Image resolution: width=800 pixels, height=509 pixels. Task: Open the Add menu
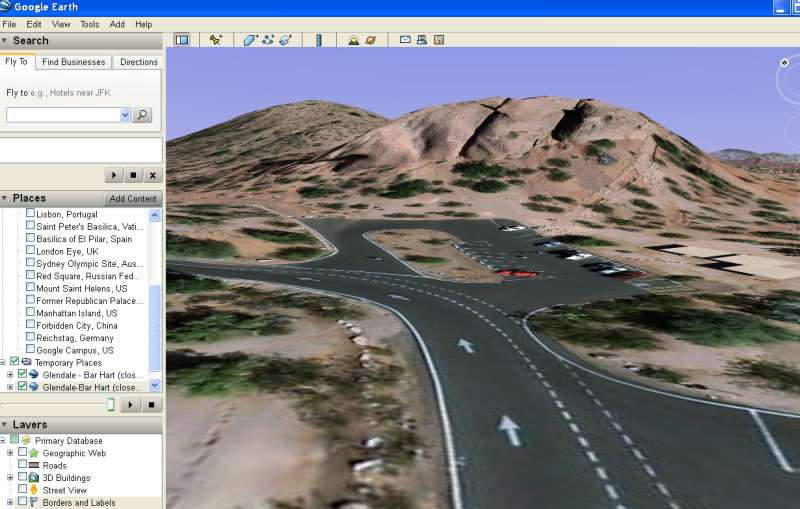[117, 24]
